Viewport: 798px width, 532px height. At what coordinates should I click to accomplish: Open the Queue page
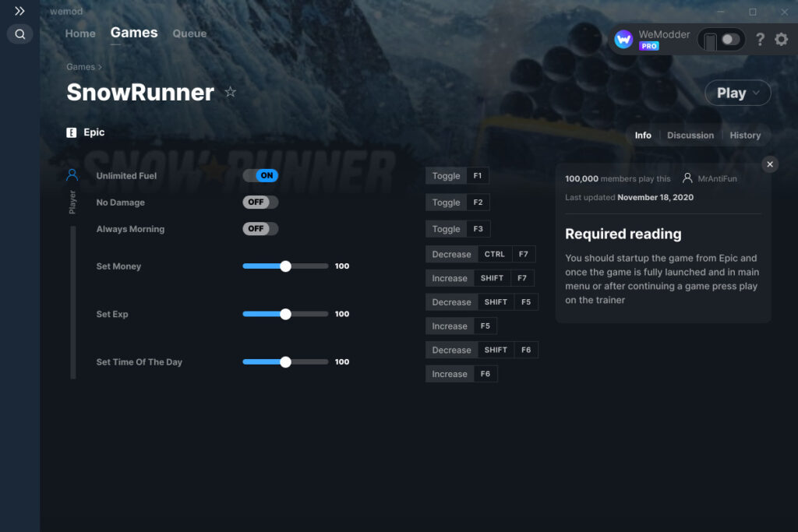pyautogui.click(x=189, y=33)
